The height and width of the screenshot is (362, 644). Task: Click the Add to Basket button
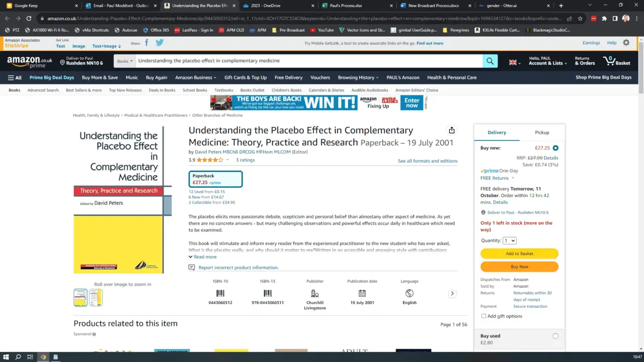point(519,253)
